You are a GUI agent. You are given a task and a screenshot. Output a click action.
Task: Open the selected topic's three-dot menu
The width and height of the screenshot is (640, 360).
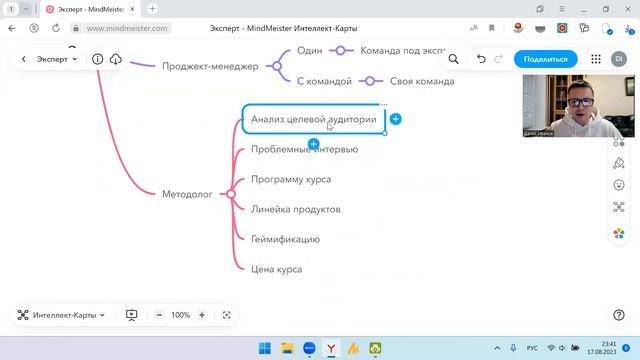[384, 104]
